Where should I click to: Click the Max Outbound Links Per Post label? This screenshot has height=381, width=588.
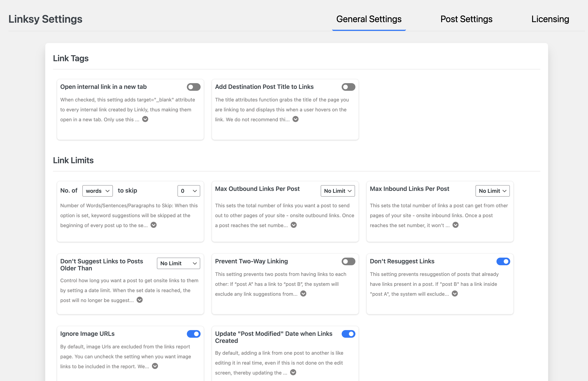pos(257,189)
